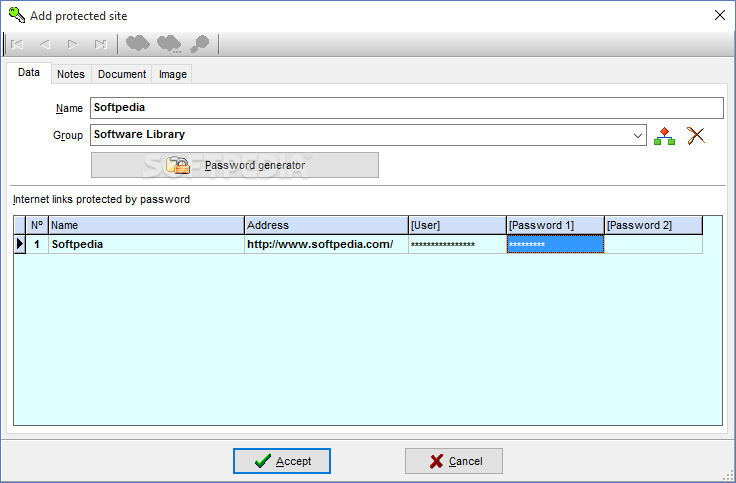Focus the Name input field
Viewport: 736px width, 483px height.
pos(406,108)
